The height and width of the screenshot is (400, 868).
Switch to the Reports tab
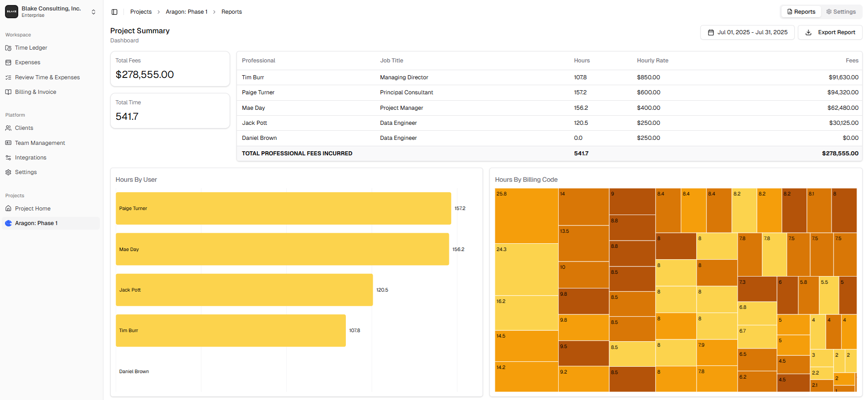[801, 12]
